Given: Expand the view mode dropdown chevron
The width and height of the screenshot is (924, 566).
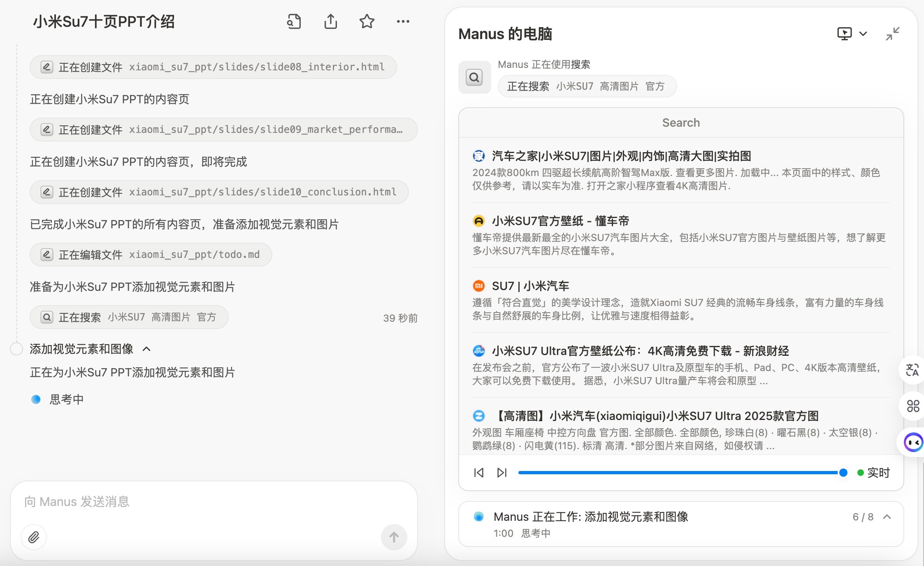Looking at the screenshot, I should (x=863, y=34).
